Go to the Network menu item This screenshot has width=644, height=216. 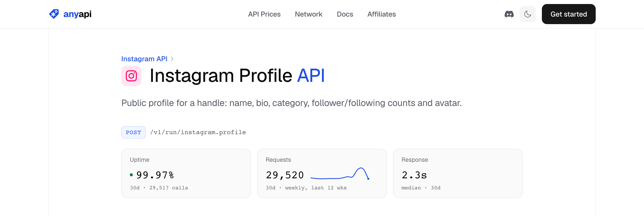pyautogui.click(x=308, y=14)
